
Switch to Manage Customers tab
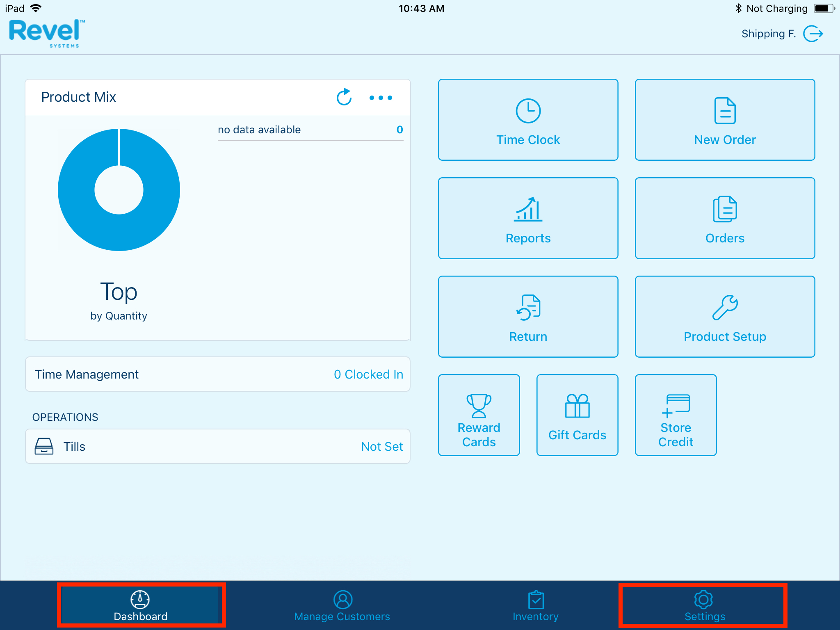click(x=342, y=605)
